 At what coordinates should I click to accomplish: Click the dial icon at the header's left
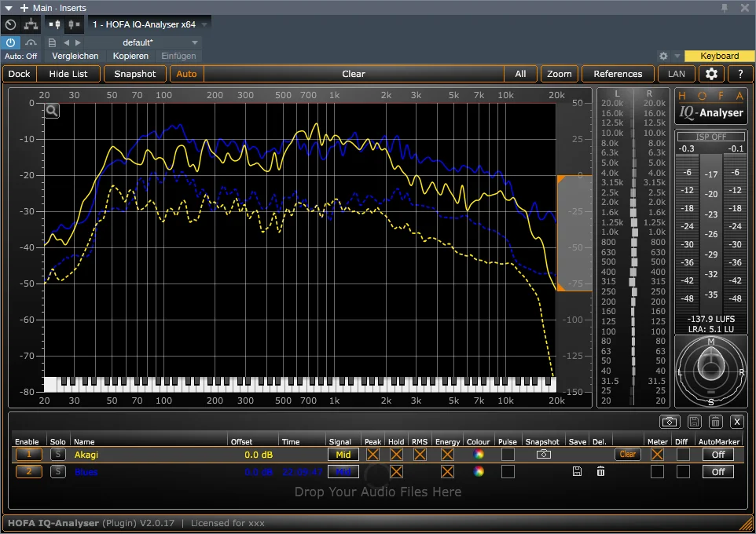(10, 24)
